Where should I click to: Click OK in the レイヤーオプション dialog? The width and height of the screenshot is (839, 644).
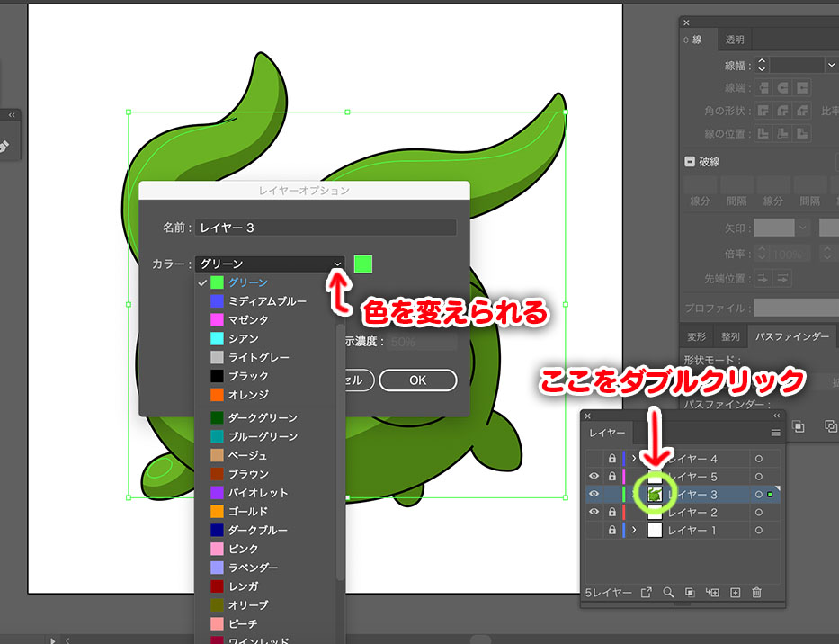pos(418,380)
